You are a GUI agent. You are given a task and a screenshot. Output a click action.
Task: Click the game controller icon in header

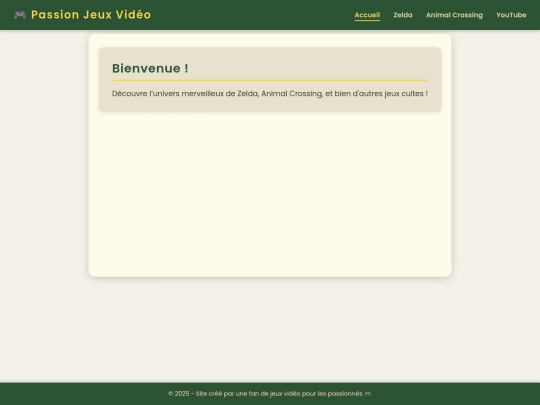(x=20, y=15)
